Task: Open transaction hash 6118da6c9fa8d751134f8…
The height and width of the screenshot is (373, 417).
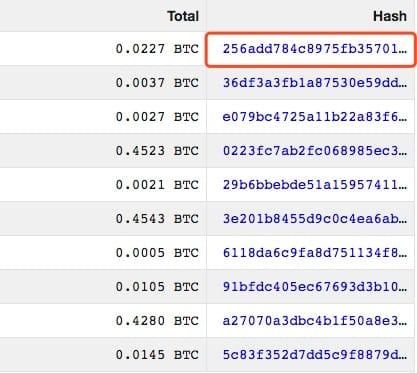Action: click(315, 253)
